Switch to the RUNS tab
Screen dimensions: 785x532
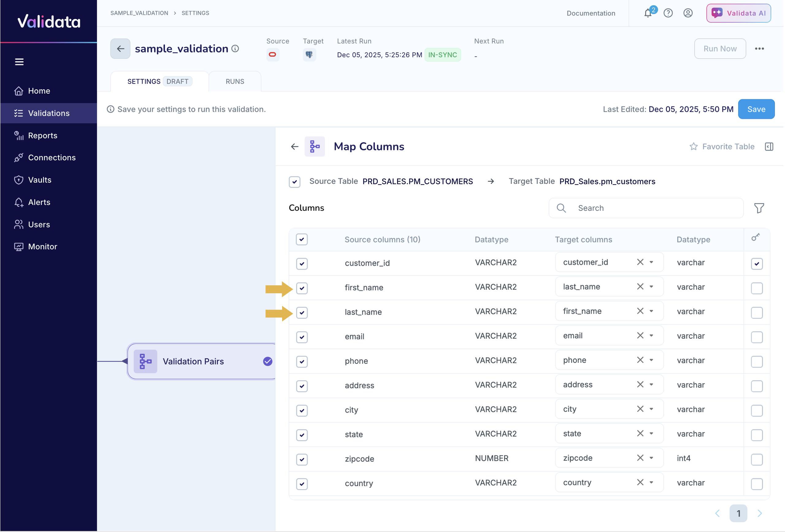pyautogui.click(x=234, y=81)
